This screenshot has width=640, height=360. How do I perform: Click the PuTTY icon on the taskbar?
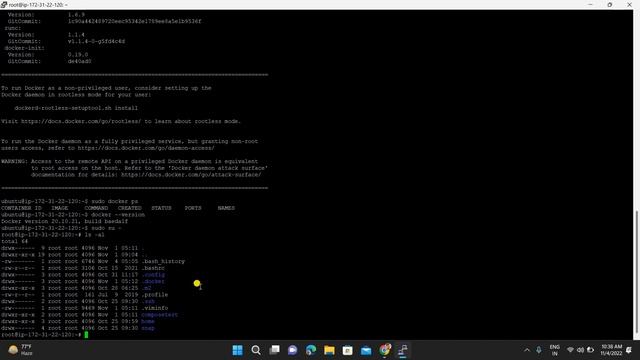[x=403, y=350]
